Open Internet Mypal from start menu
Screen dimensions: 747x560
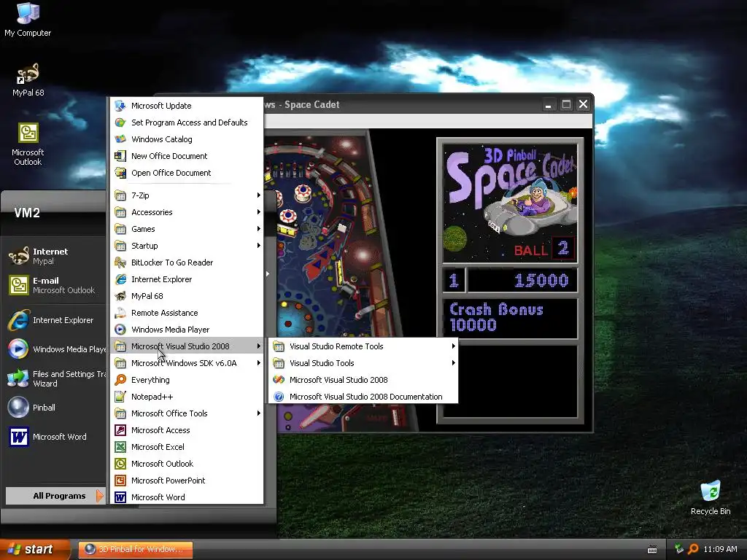[54, 256]
